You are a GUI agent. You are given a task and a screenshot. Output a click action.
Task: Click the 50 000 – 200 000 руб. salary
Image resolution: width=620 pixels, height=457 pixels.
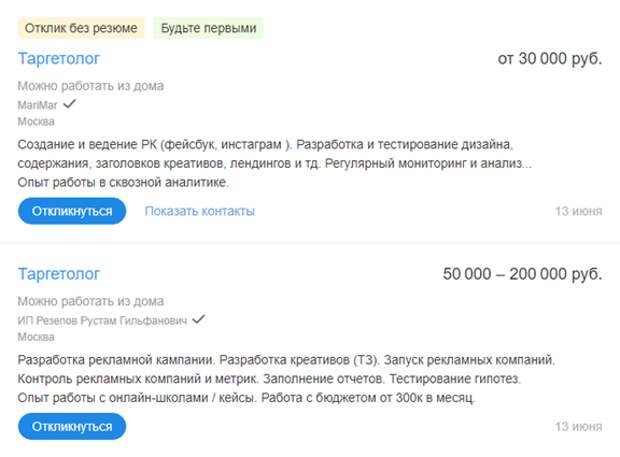click(x=522, y=274)
